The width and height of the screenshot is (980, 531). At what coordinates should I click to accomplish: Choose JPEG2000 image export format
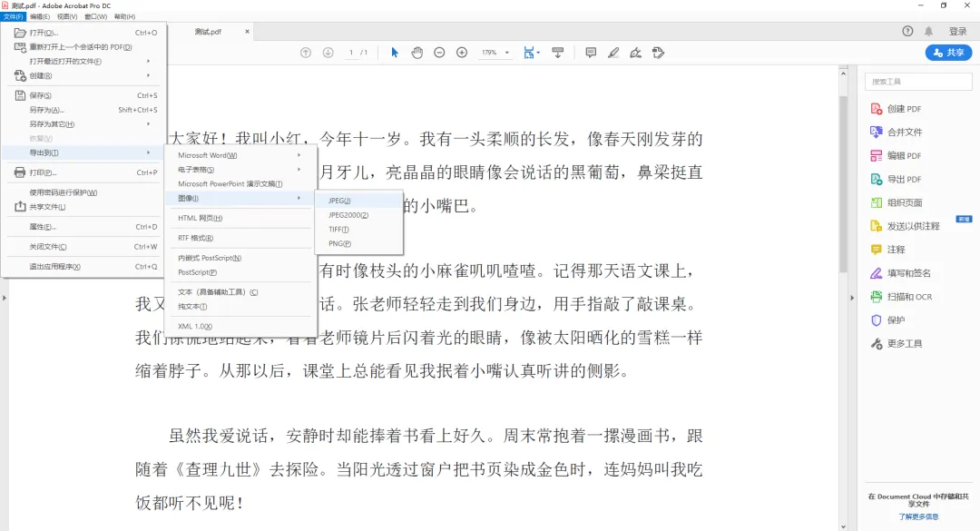coord(358,215)
